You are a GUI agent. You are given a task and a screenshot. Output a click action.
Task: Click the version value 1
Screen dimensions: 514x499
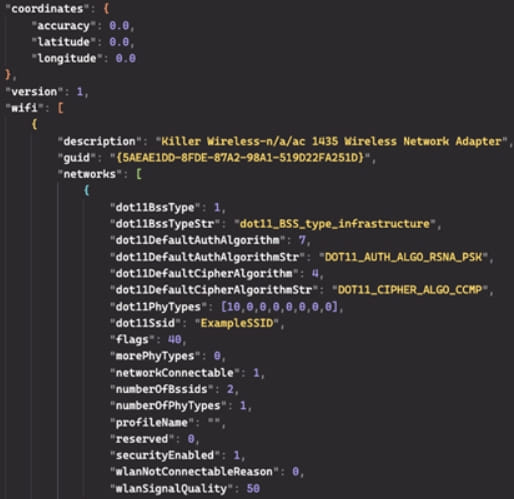coord(80,91)
